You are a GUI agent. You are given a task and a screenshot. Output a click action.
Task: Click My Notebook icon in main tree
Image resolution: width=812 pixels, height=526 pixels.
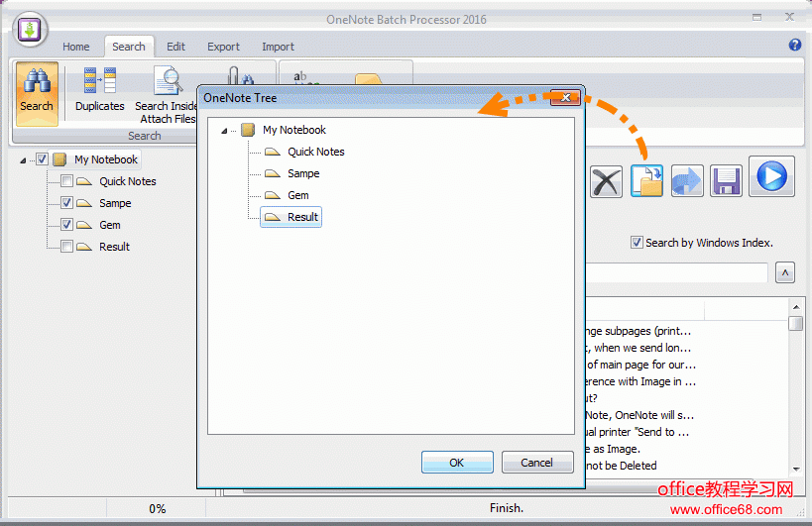tap(60, 159)
